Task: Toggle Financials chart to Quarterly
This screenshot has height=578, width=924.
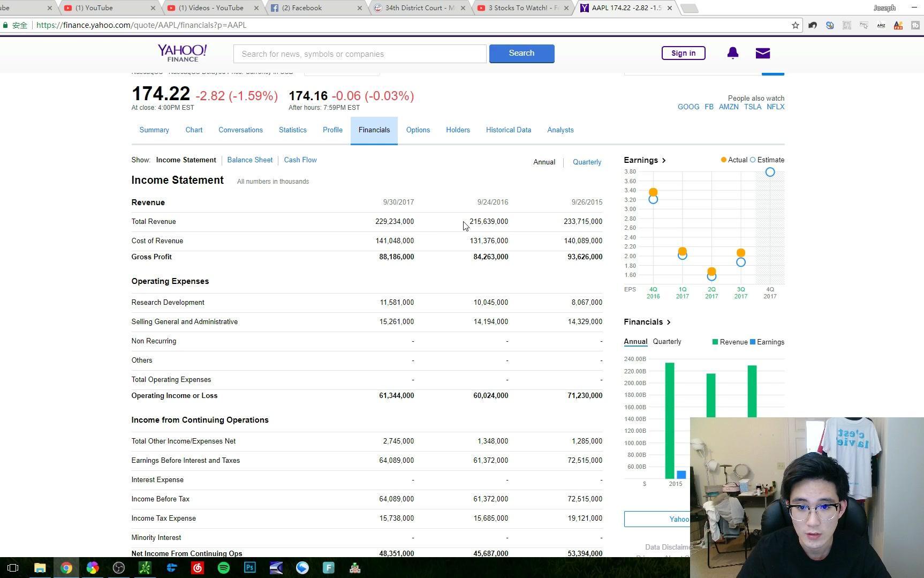Action: tap(667, 342)
